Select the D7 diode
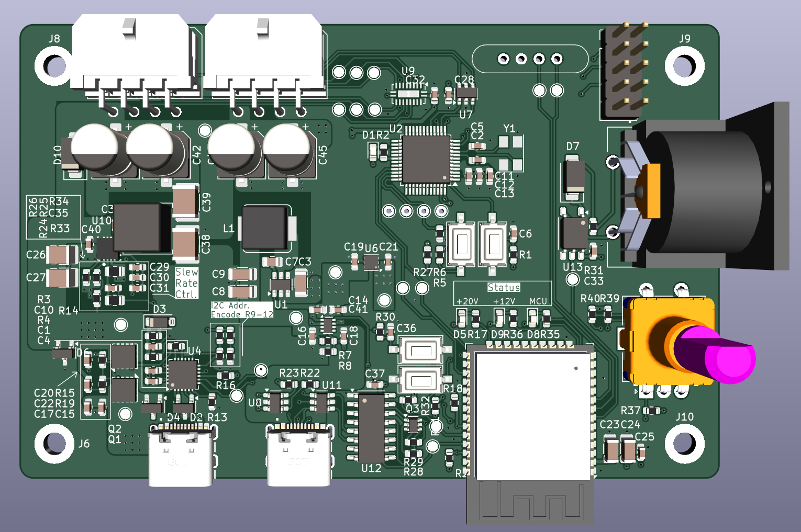Image resolution: width=801 pixels, height=532 pixels. (x=574, y=176)
